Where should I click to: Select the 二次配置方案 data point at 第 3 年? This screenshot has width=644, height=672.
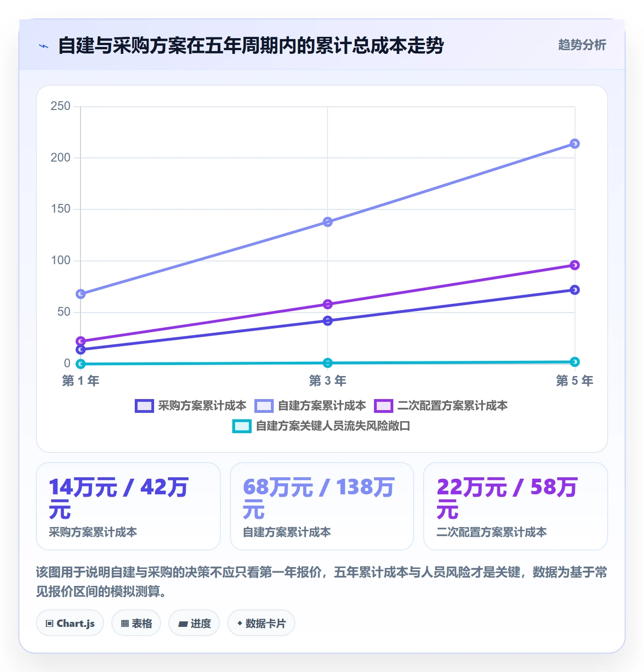pyautogui.click(x=328, y=304)
